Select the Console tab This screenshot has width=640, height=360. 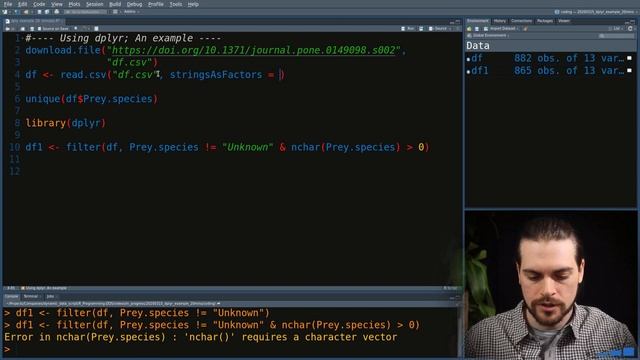11,296
